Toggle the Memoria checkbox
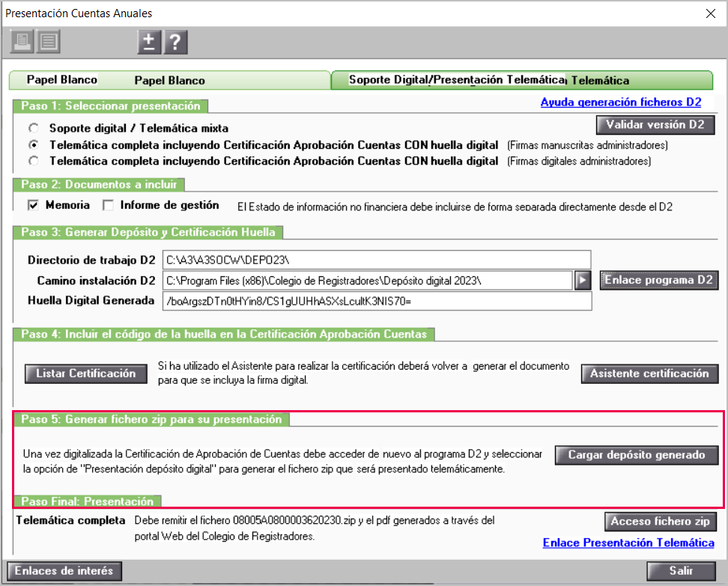Image resolution: width=728 pixels, height=586 pixels. [x=33, y=205]
